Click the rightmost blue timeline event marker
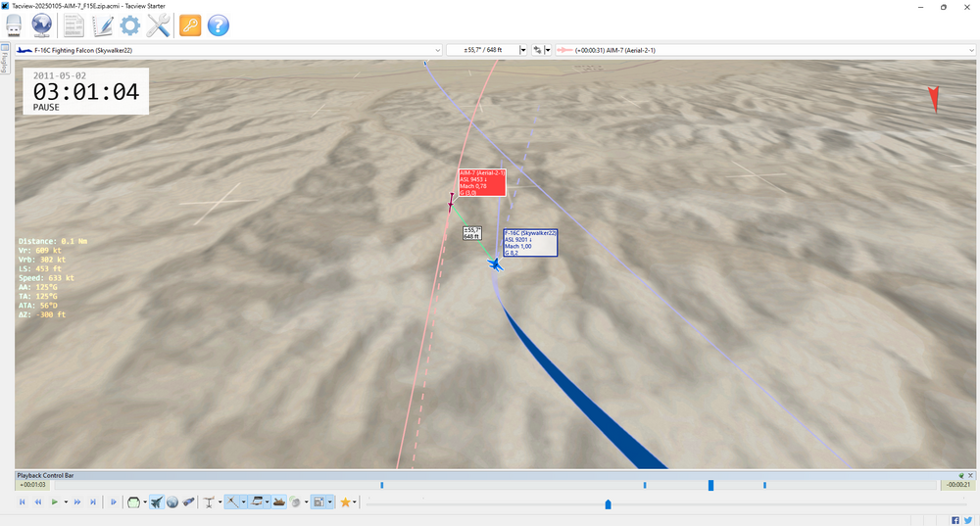Screen dimensions: 980x526 point(764,485)
